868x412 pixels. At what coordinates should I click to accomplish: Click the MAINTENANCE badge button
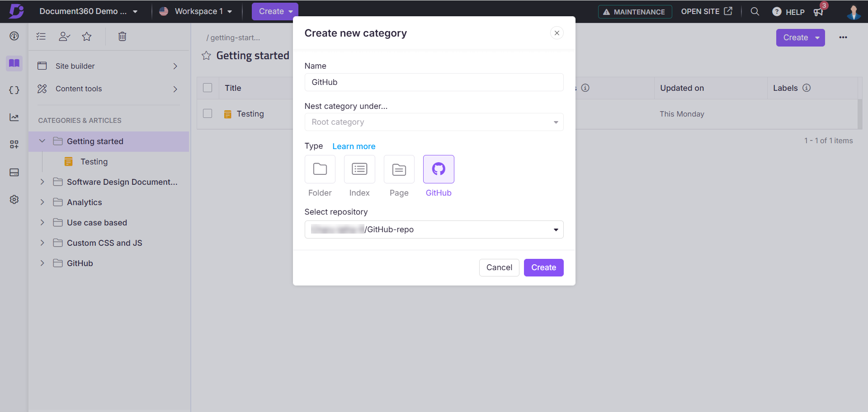(x=635, y=12)
